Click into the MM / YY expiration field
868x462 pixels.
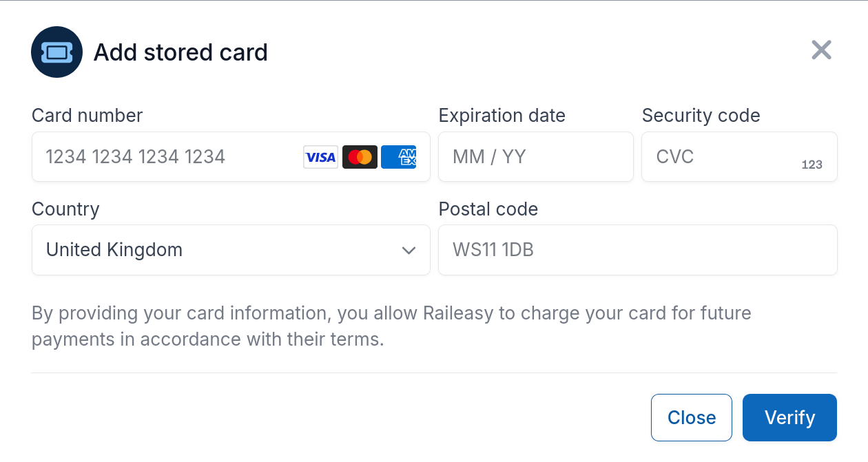535,157
